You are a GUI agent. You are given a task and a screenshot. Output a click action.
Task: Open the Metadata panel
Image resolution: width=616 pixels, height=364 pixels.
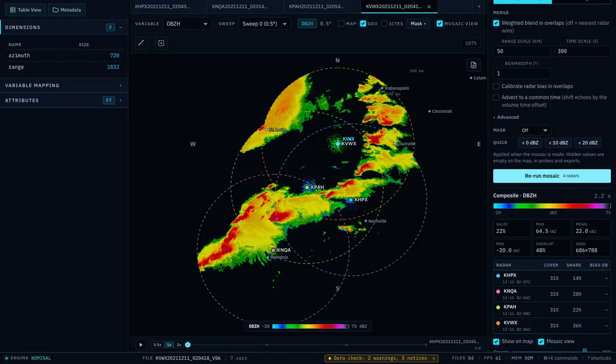tap(67, 10)
